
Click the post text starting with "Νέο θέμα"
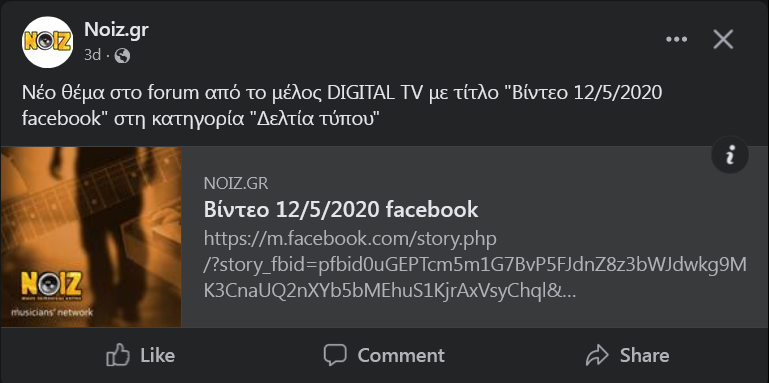342,105
